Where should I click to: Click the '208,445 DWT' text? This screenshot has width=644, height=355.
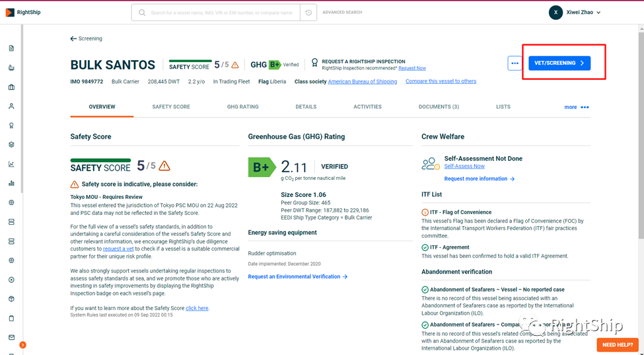(x=163, y=81)
